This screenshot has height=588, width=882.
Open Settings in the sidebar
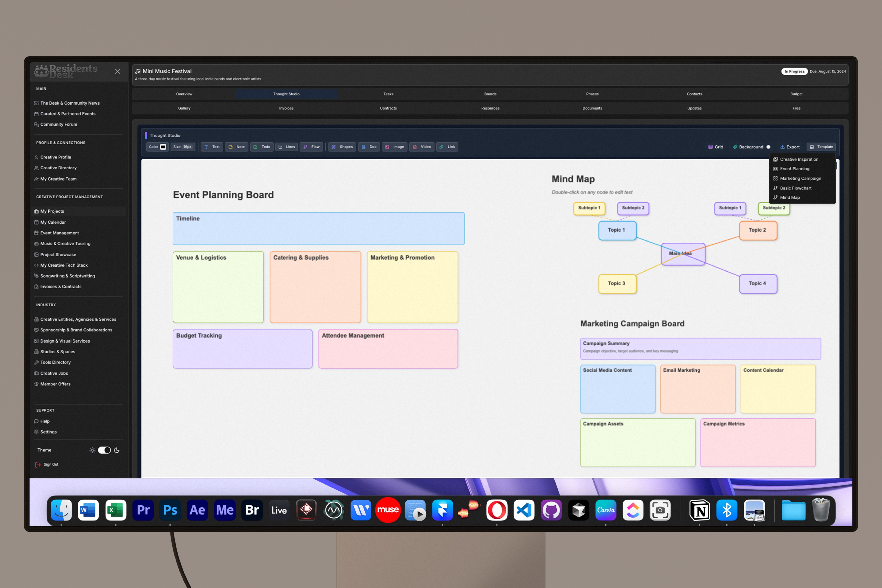coord(45,432)
